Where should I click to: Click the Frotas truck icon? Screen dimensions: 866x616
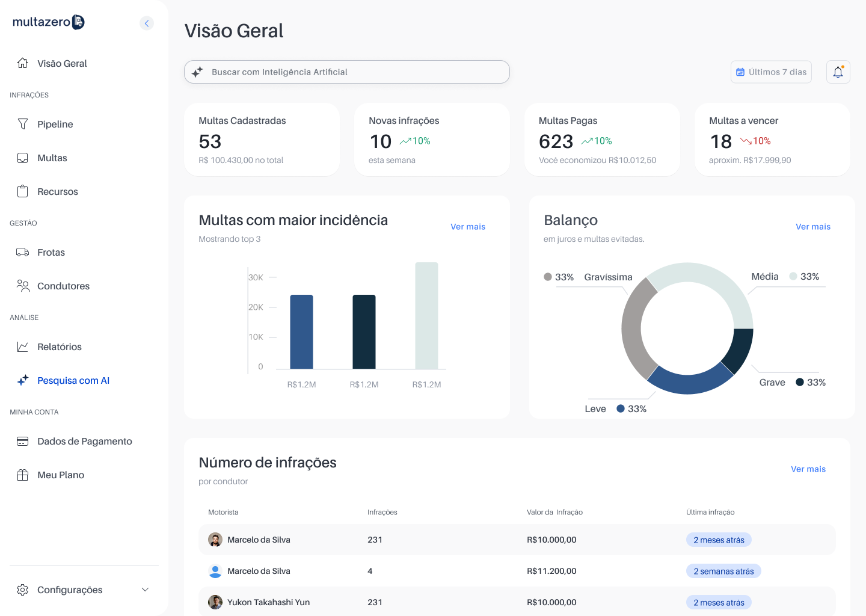(23, 252)
